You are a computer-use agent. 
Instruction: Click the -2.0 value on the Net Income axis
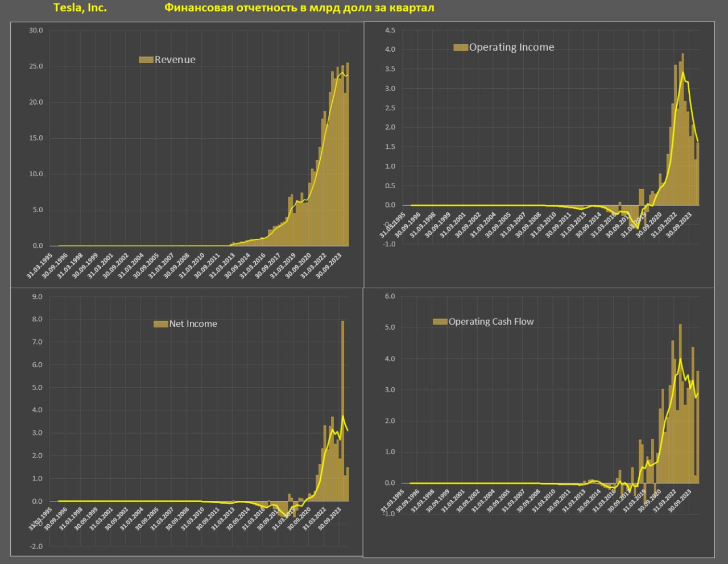tap(36, 546)
